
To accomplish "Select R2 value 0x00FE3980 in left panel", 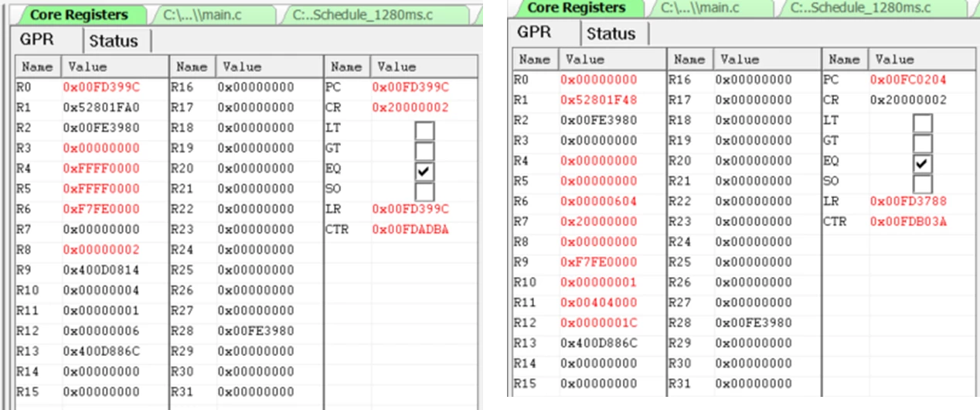I will tap(101, 128).
